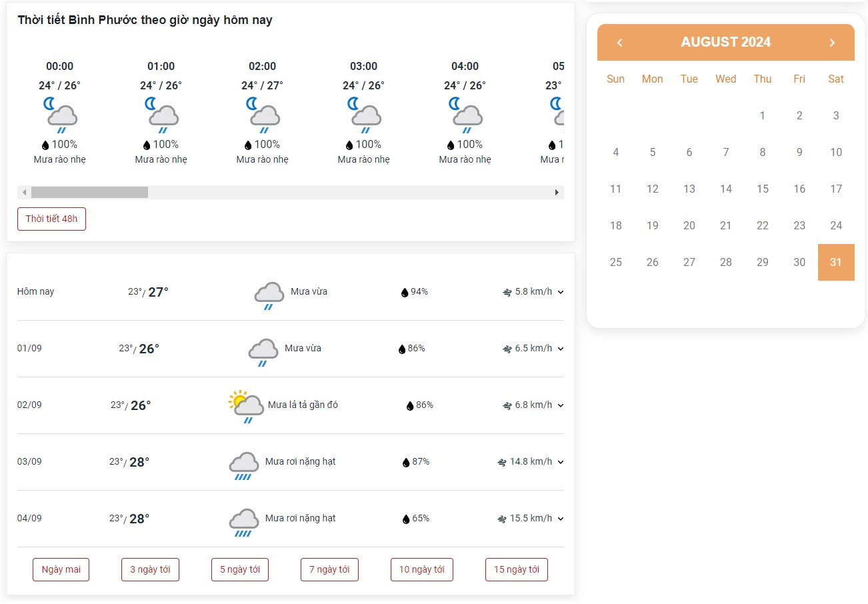
Task: Click the hourly scrollbar left arrow
Action: (x=24, y=193)
